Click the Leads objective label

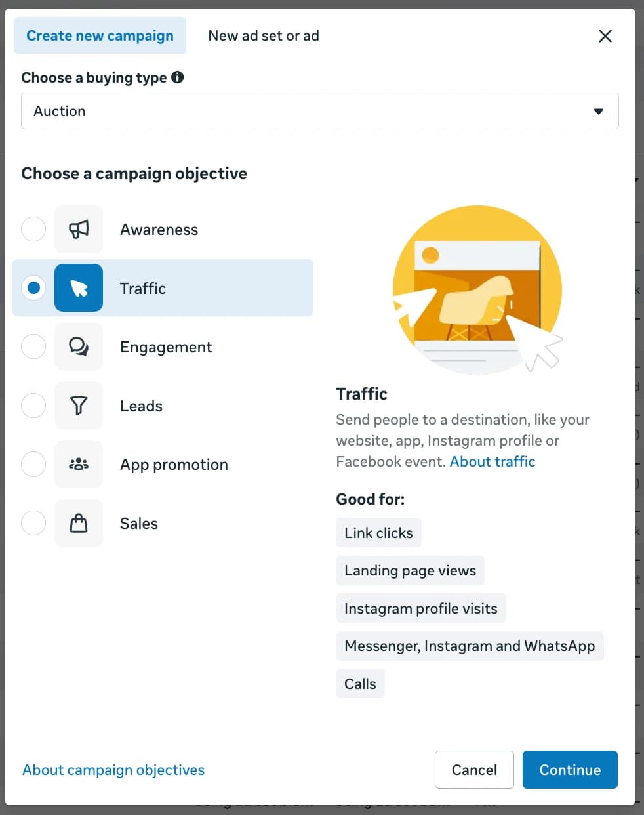tap(141, 406)
